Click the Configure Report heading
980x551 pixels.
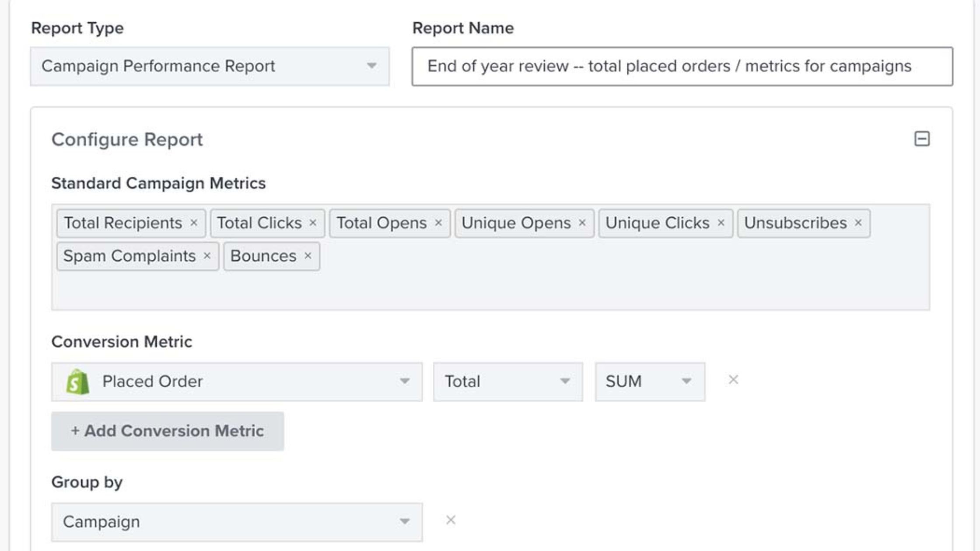pos(127,140)
